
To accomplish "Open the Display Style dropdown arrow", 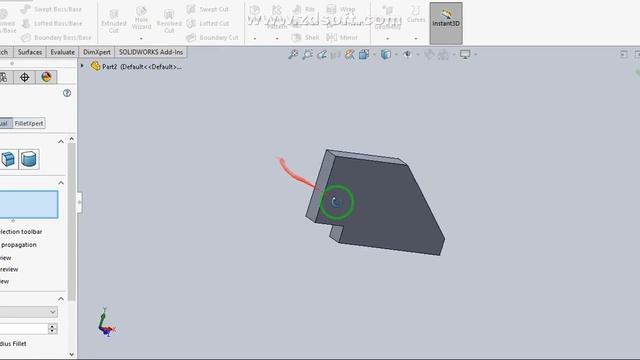I will tap(396, 54).
